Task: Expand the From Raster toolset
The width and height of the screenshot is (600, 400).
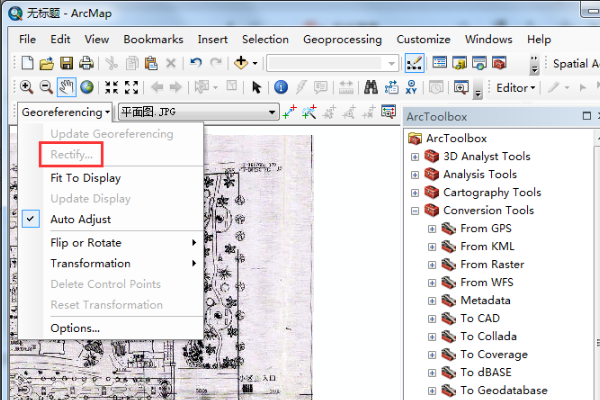Action: (432, 264)
